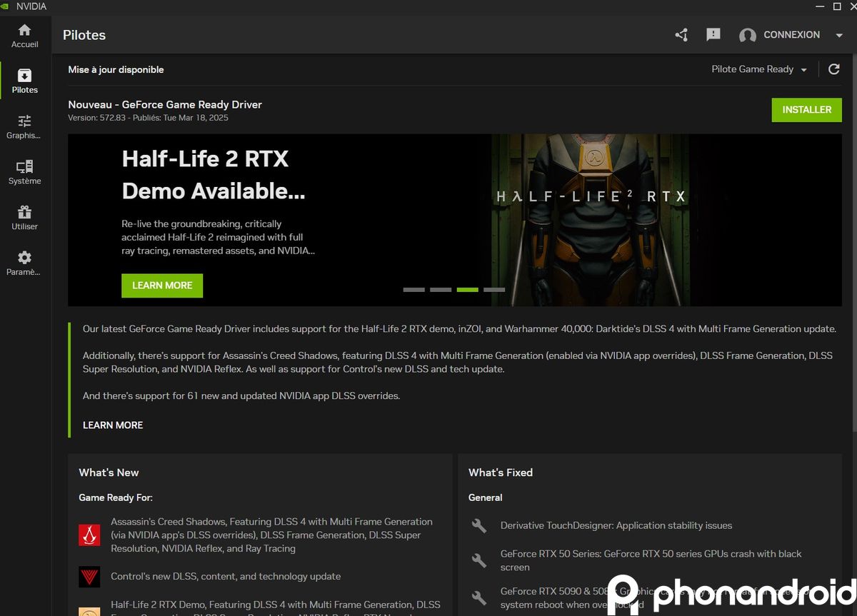The width and height of the screenshot is (857, 616).
Task: Select the first banner carousel indicator
Action: click(414, 290)
